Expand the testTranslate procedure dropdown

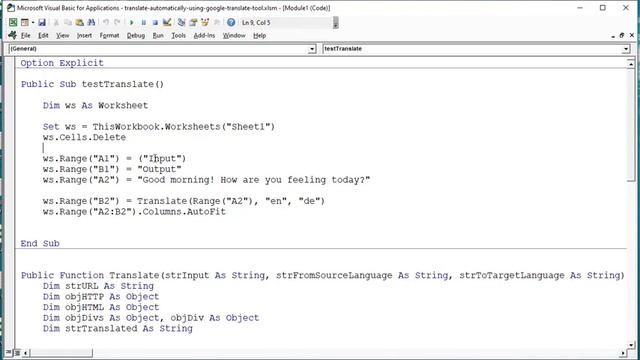(x=626, y=49)
